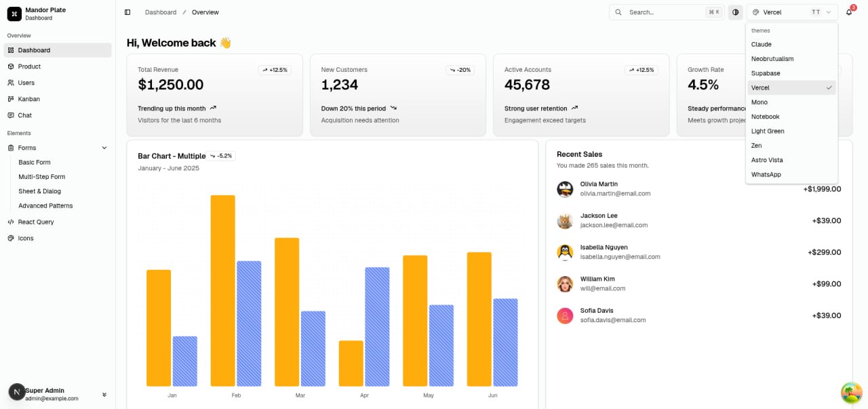This screenshot has height=409, width=868.
Task: Open Basic Form in sidebar
Action: [35, 162]
